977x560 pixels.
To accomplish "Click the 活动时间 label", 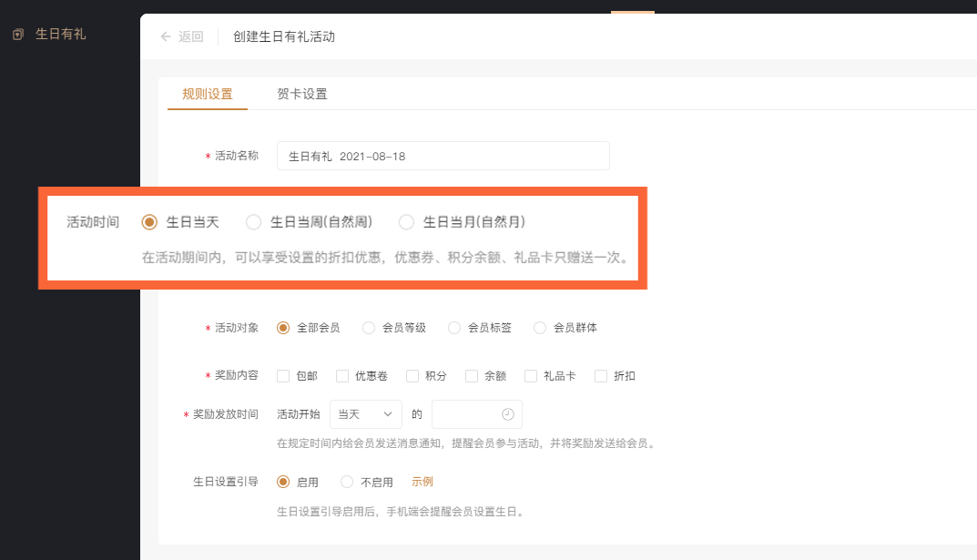I will tap(93, 222).
